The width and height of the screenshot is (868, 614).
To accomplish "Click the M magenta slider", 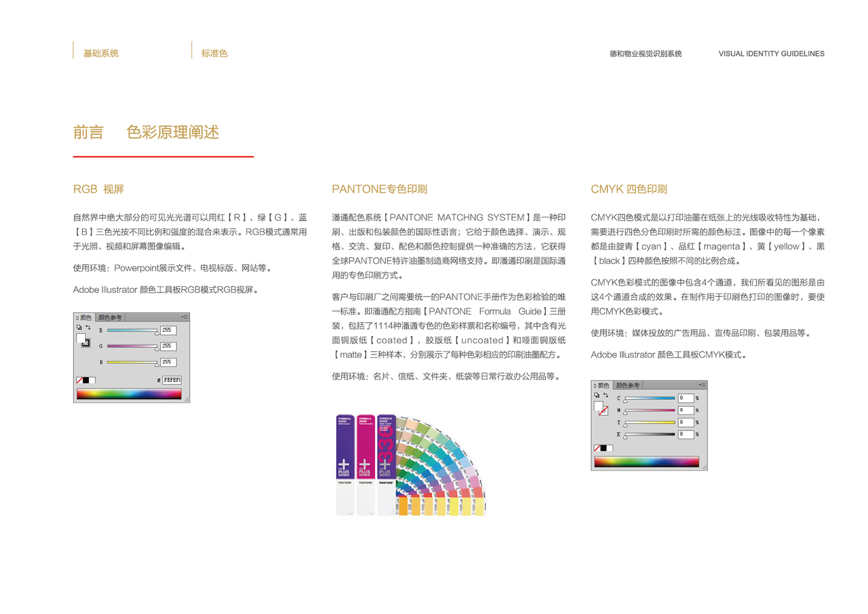I will 649,411.
